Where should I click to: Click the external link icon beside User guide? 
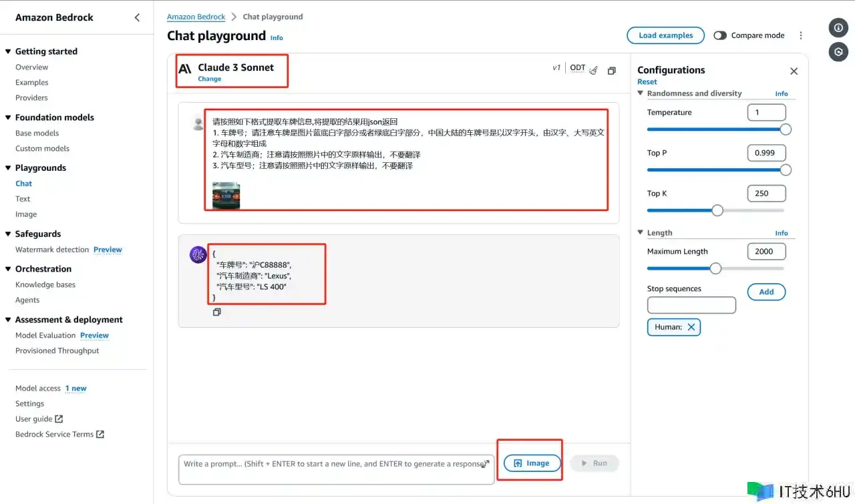[59, 419]
